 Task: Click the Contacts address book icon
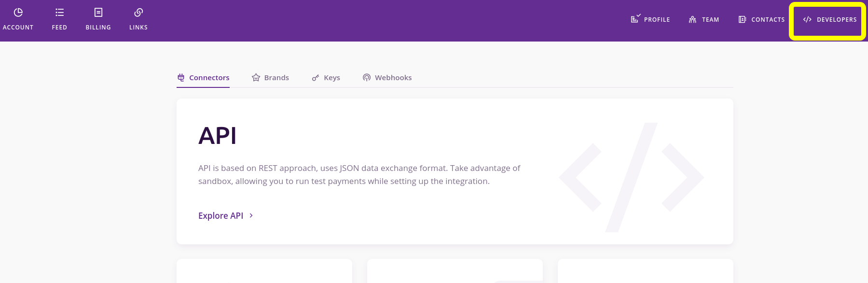pyautogui.click(x=742, y=19)
